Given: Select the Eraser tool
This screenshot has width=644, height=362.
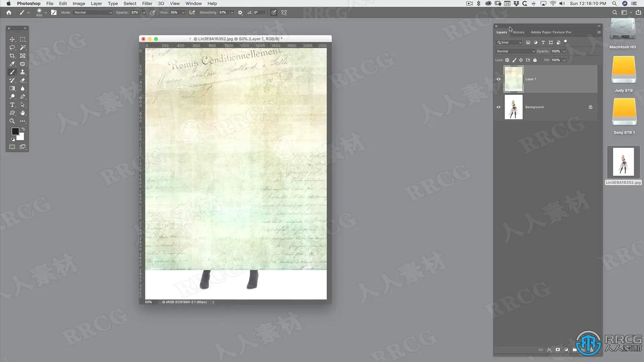Looking at the screenshot, I should [x=22, y=80].
